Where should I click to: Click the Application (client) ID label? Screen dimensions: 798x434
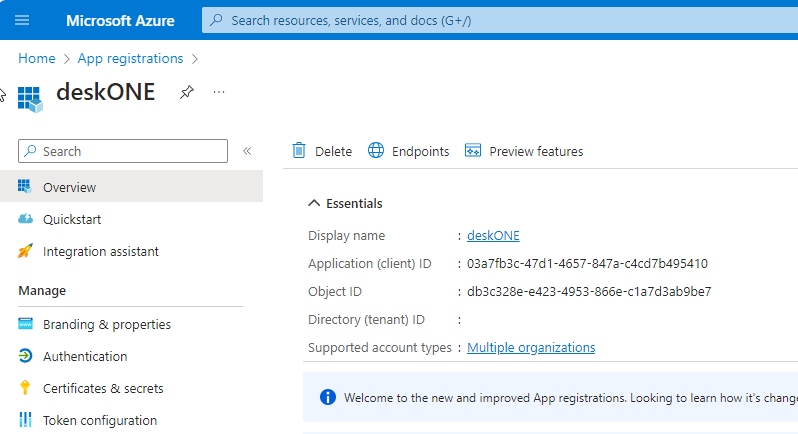click(369, 264)
